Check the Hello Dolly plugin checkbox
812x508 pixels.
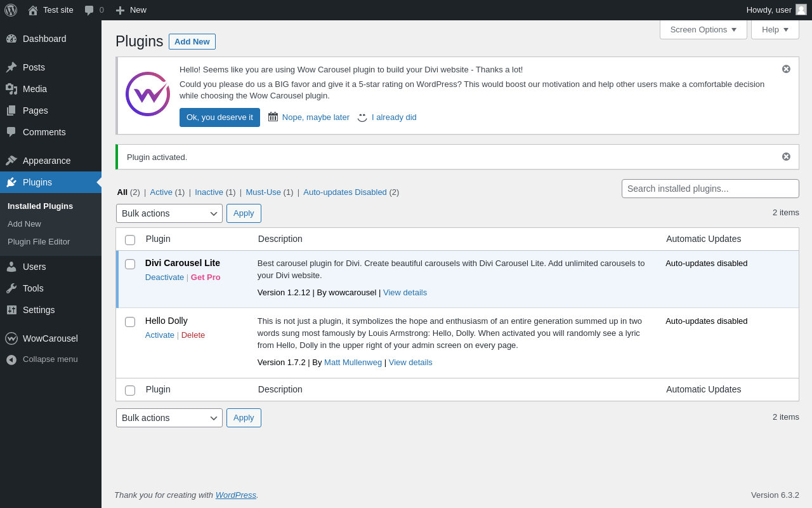pos(130,322)
